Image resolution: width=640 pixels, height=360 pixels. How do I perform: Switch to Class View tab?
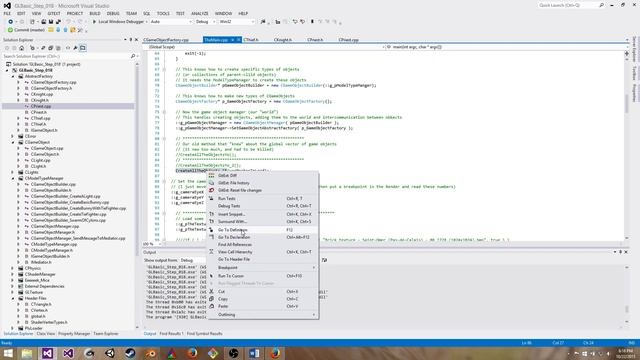pos(46,334)
